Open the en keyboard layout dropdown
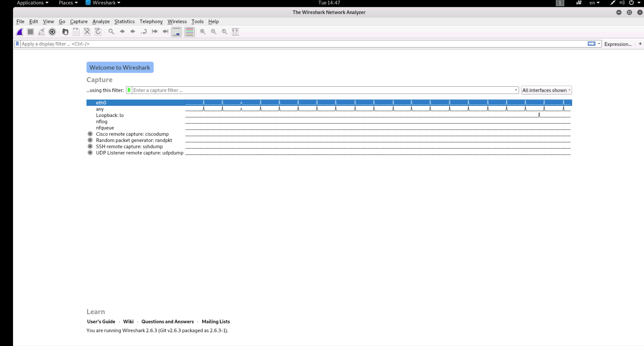 594,3
